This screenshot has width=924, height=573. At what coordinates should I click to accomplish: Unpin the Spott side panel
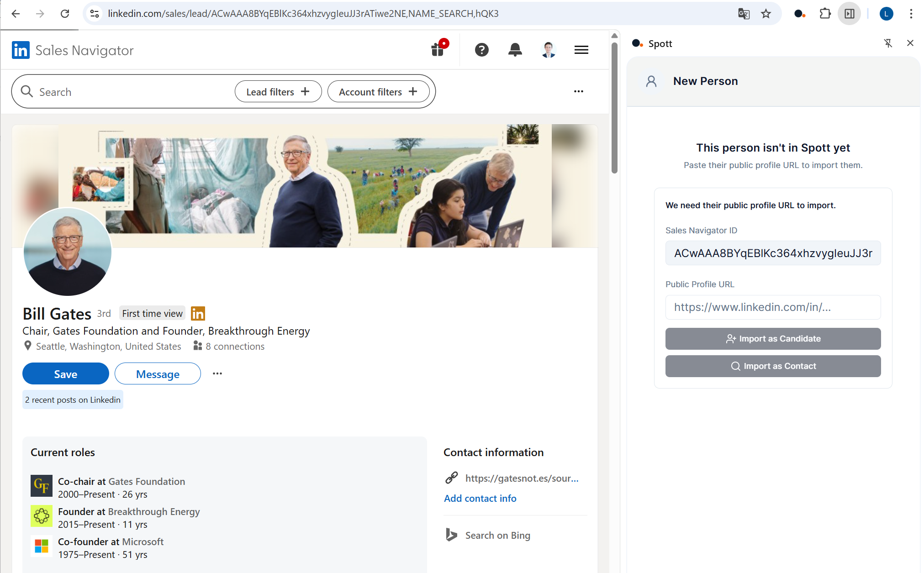pyautogui.click(x=888, y=43)
